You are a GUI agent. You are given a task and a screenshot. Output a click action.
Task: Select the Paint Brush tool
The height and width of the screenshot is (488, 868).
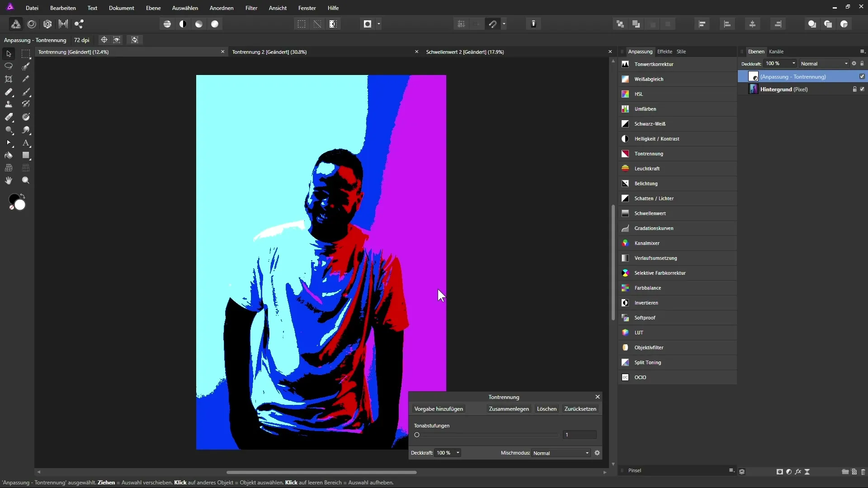click(x=26, y=92)
